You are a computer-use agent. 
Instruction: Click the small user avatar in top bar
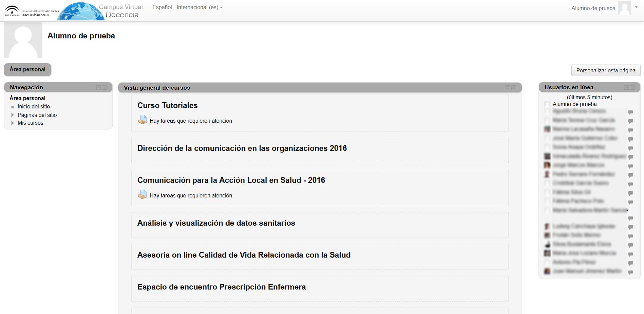tap(624, 8)
